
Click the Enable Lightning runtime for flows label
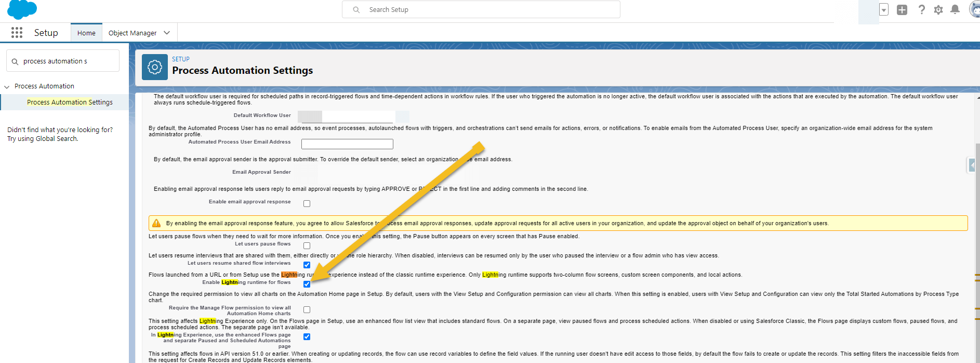pos(246,282)
